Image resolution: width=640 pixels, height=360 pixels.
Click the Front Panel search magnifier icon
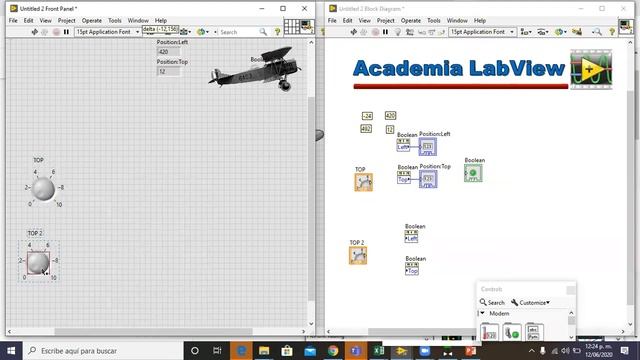click(263, 32)
